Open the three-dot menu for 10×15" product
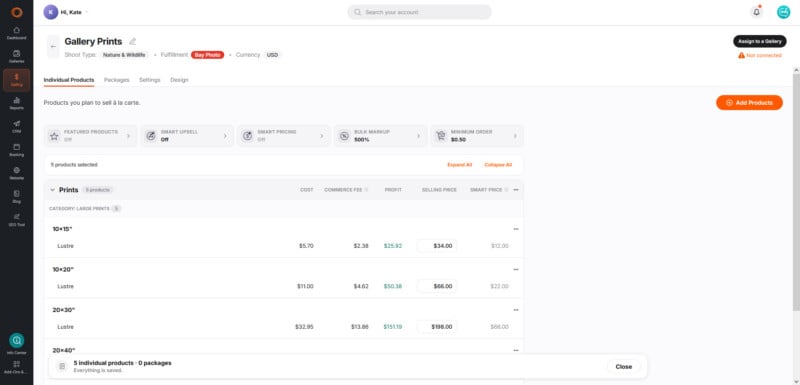Image resolution: width=800 pixels, height=385 pixels. (516, 229)
